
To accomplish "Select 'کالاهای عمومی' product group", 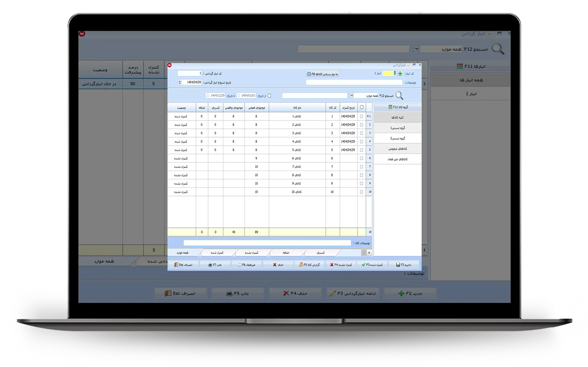I will tap(397, 149).
